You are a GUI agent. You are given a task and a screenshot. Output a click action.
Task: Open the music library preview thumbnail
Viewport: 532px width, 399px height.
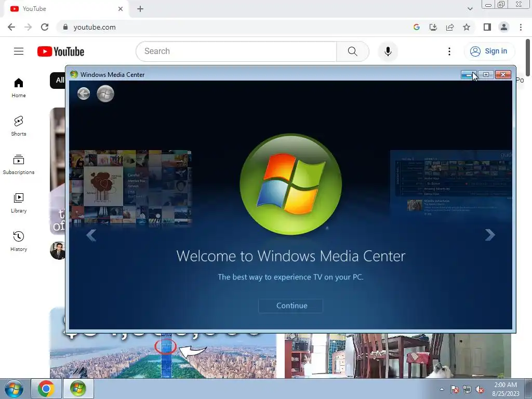pos(130,188)
